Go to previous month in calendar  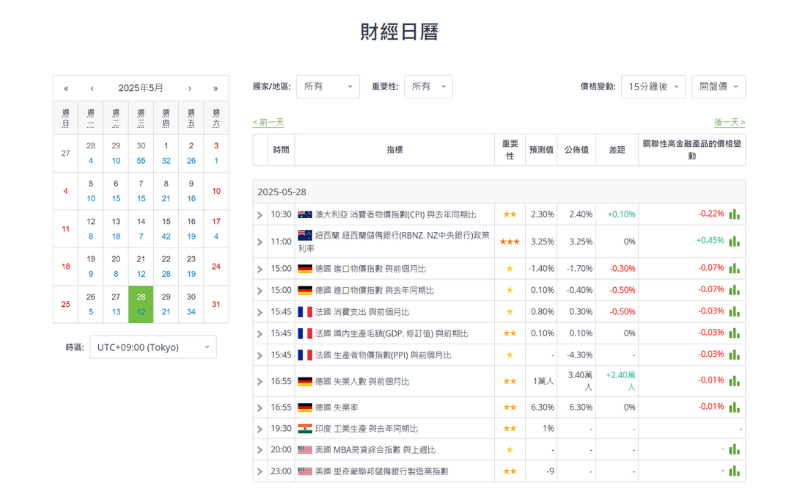coord(91,88)
